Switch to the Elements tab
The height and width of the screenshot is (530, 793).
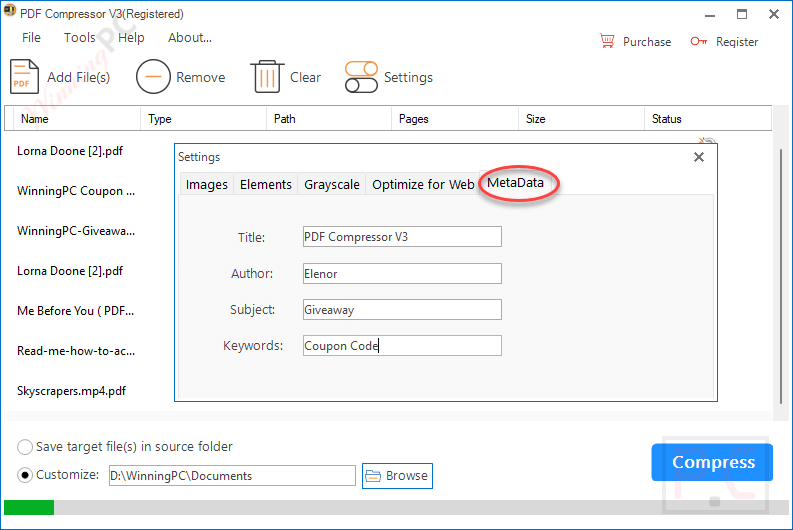(x=266, y=185)
